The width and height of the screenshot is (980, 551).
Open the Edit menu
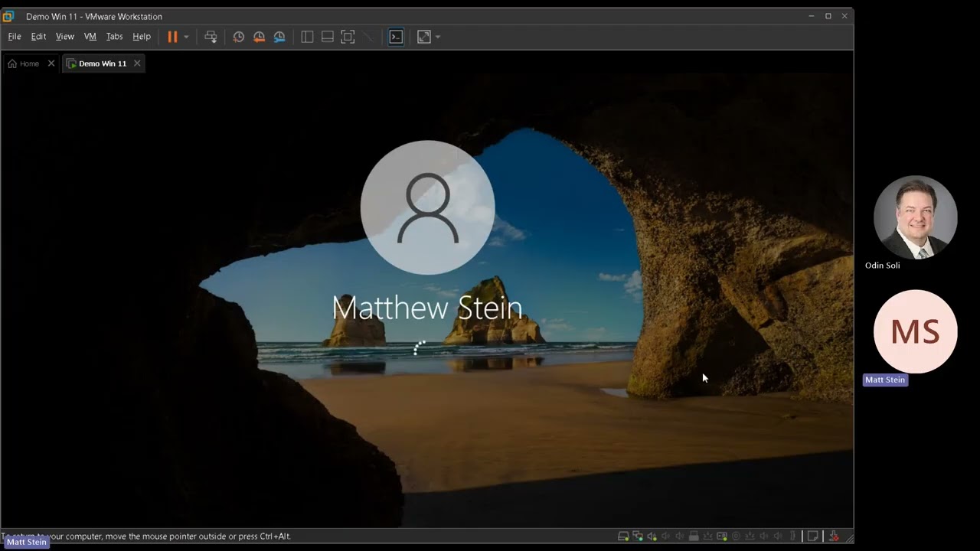click(38, 37)
